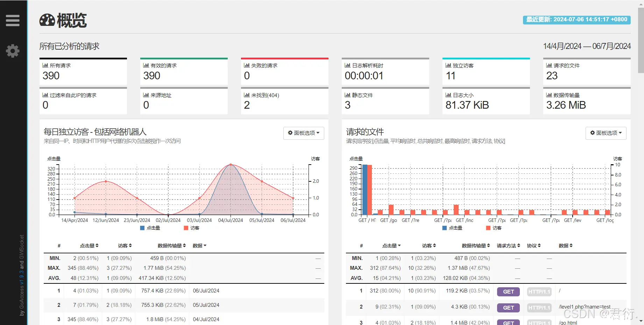Click chart icon in 失败的请求 card
644x325 pixels.
(247, 65)
